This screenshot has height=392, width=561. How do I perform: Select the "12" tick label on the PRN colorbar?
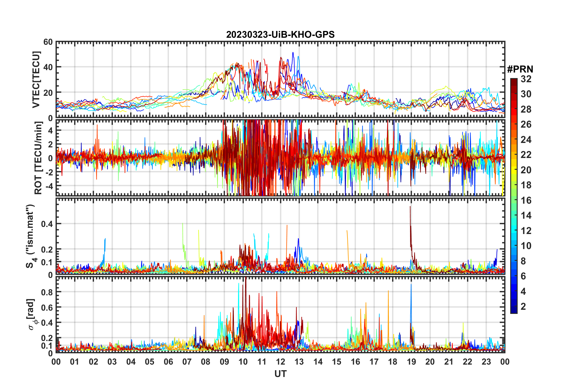coord(526,231)
